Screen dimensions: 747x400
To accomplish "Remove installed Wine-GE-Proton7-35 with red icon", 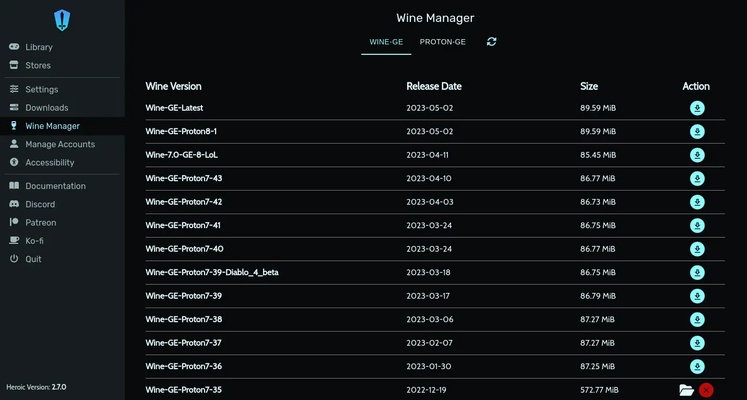I will click(x=706, y=390).
